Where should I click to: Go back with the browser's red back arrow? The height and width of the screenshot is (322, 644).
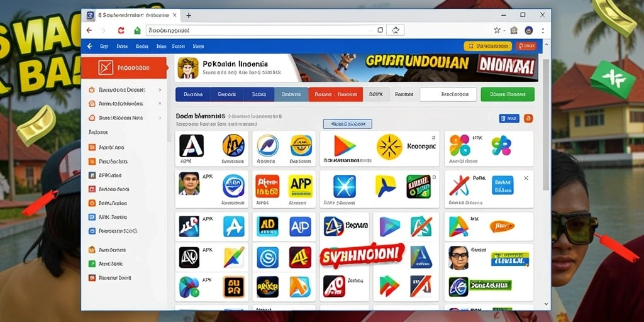pos(89,30)
